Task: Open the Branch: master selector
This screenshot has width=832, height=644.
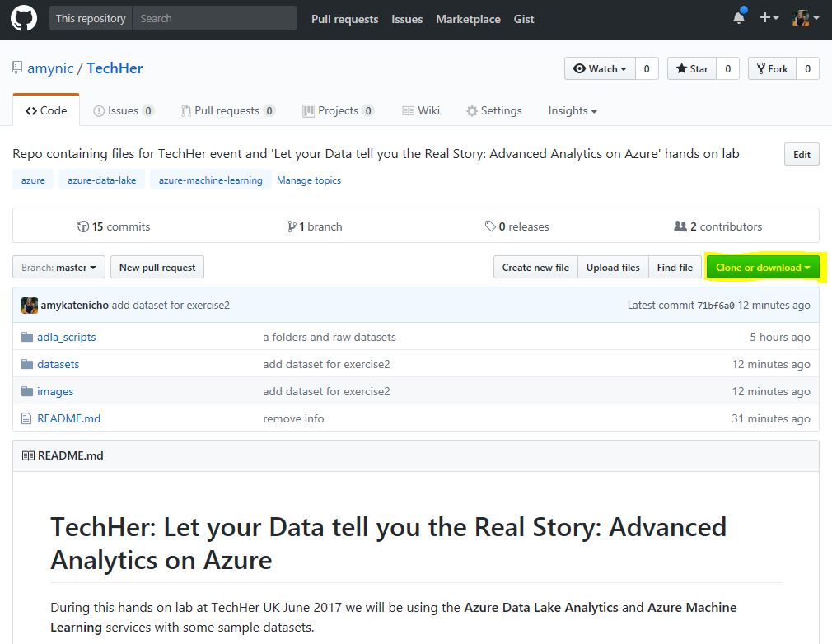Action: pos(58,268)
